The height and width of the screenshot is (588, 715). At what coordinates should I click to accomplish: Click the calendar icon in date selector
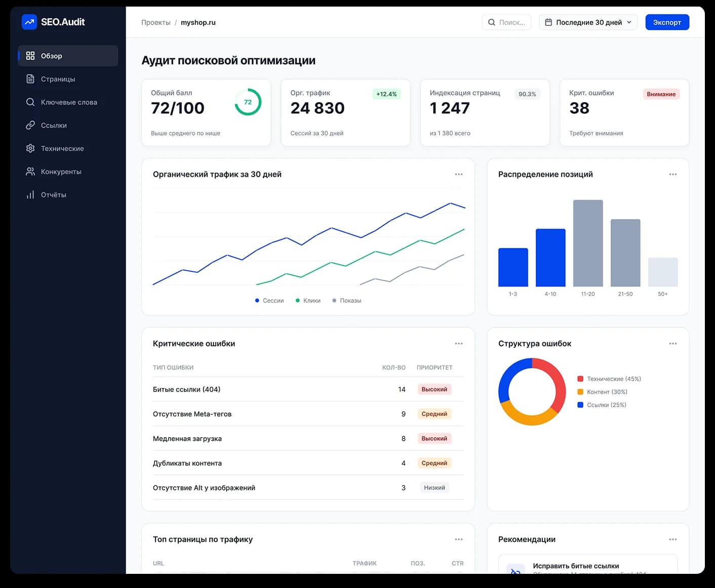[x=548, y=22]
